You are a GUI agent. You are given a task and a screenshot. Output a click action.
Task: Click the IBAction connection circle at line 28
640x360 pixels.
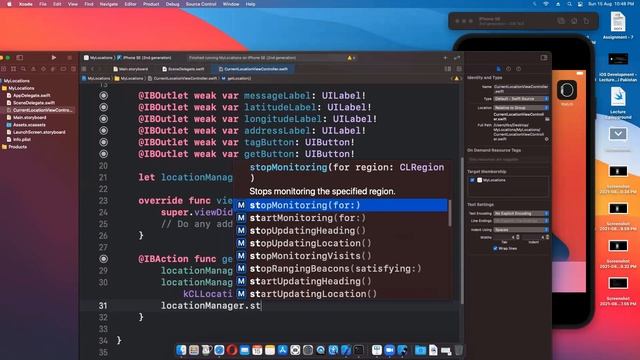coord(104,259)
